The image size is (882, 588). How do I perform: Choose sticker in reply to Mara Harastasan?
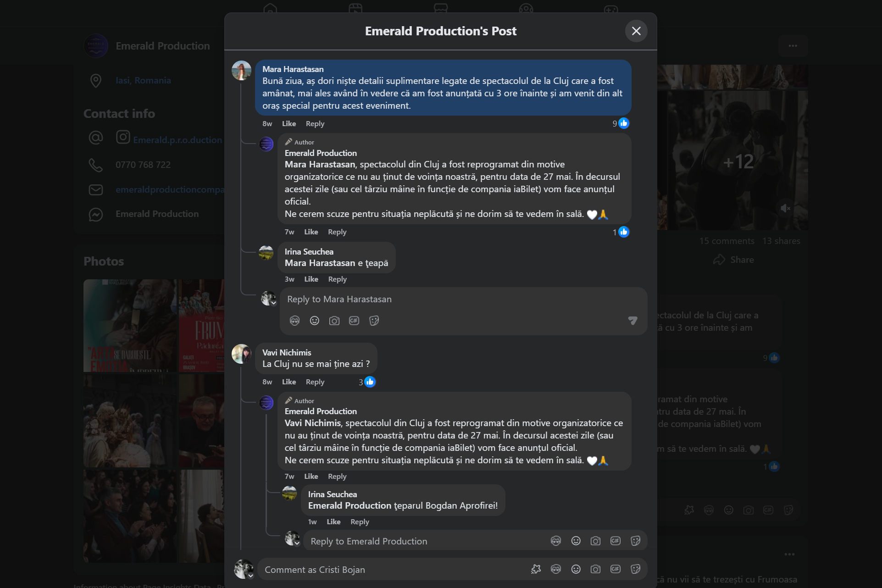coord(374,321)
